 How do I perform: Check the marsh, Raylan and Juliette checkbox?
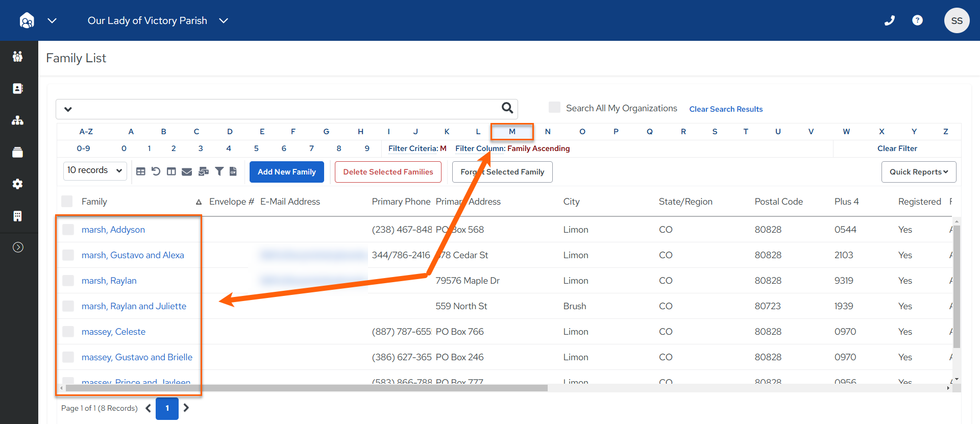[x=68, y=306]
